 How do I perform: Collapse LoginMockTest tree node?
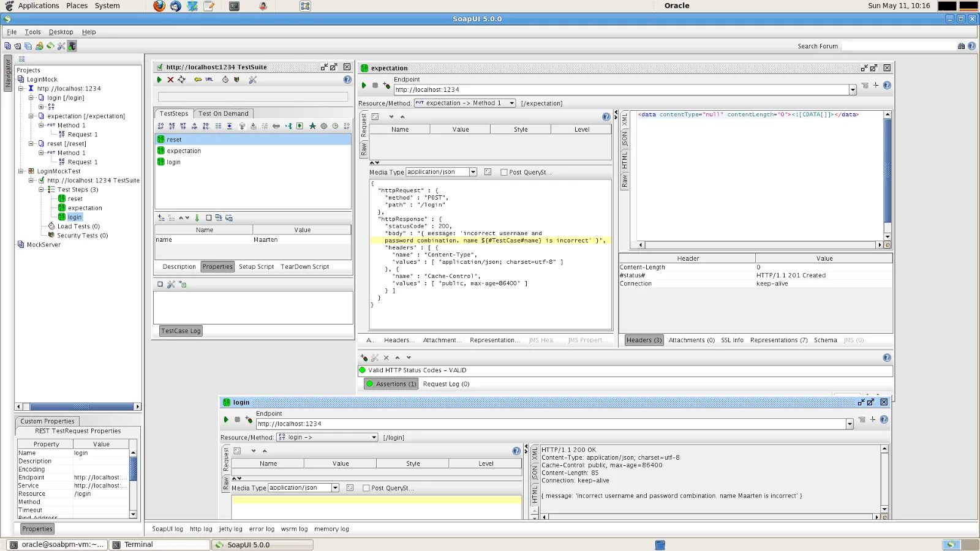(x=21, y=171)
